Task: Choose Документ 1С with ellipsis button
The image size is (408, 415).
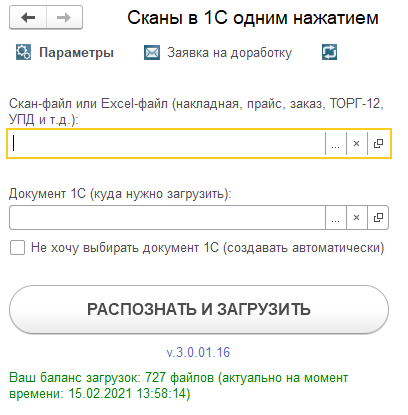Action: [336, 218]
